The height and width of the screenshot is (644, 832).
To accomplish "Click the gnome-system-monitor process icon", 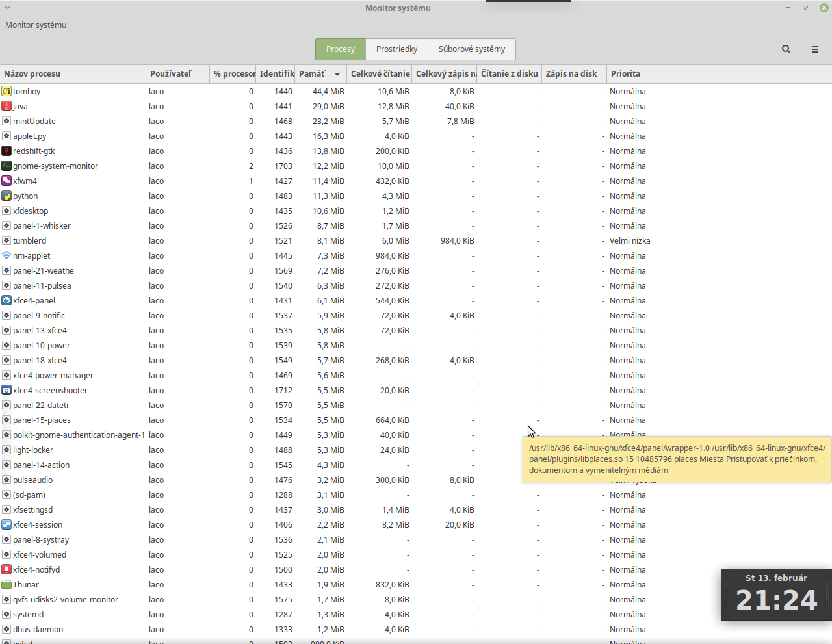I will (x=6, y=166).
